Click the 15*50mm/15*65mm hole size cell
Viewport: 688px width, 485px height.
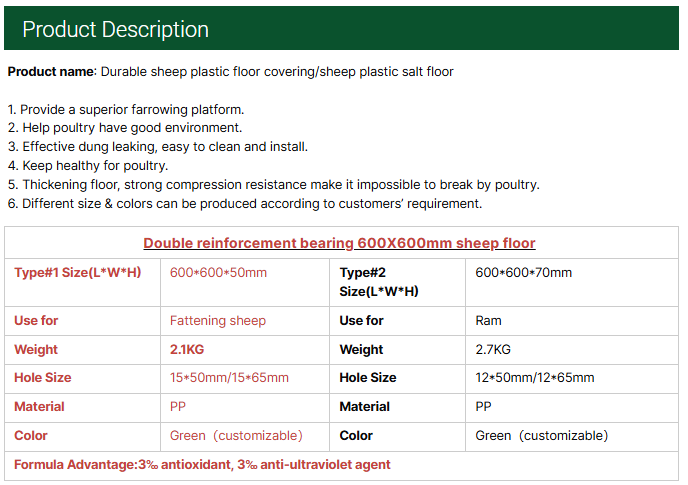(x=229, y=378)
